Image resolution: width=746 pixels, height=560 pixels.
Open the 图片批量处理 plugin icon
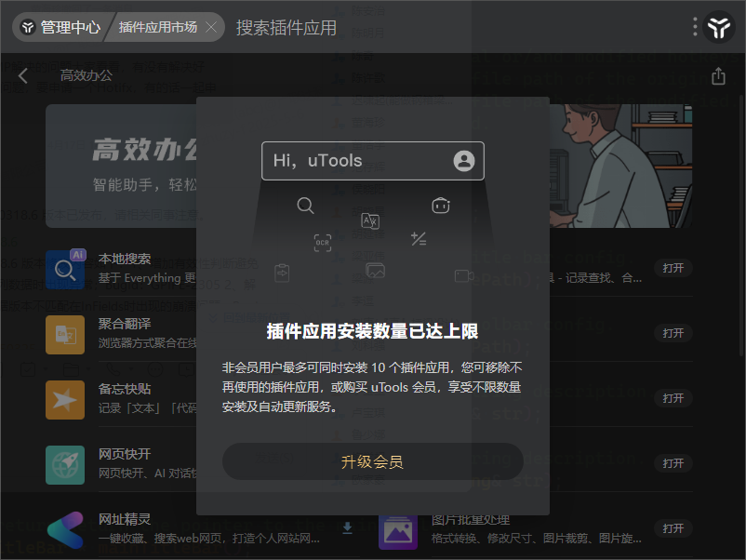tap(398, 530)
